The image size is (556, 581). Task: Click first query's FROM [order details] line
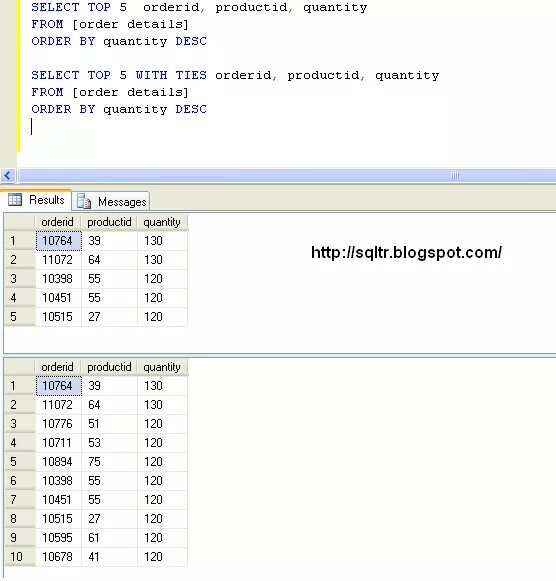coord(110,24)
